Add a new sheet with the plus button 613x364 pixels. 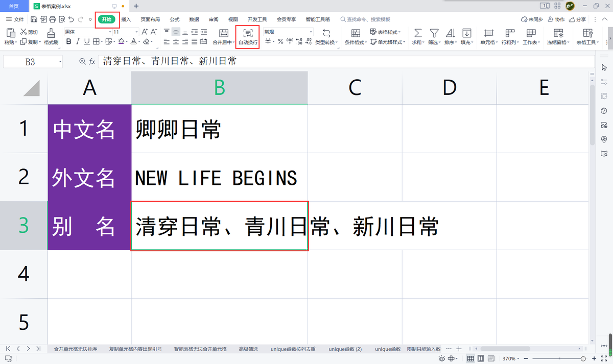click(x=459, y=349)
